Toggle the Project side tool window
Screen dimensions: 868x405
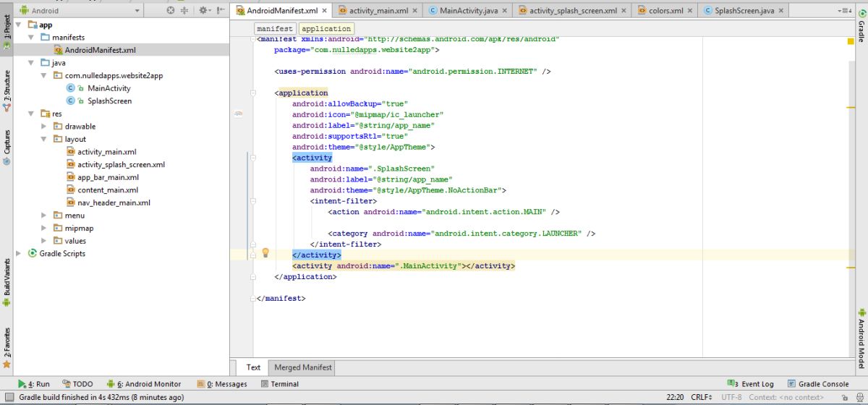pos(7,31)
